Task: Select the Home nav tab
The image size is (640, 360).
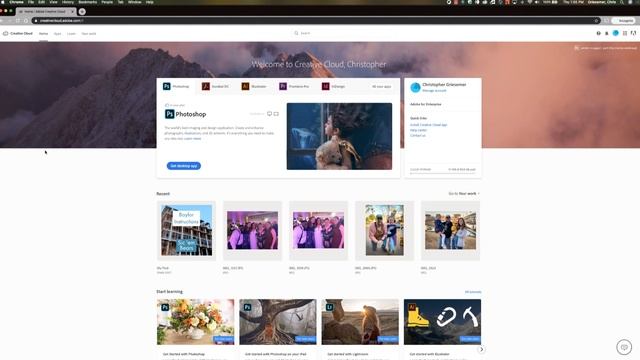Action: click(43, 34)
